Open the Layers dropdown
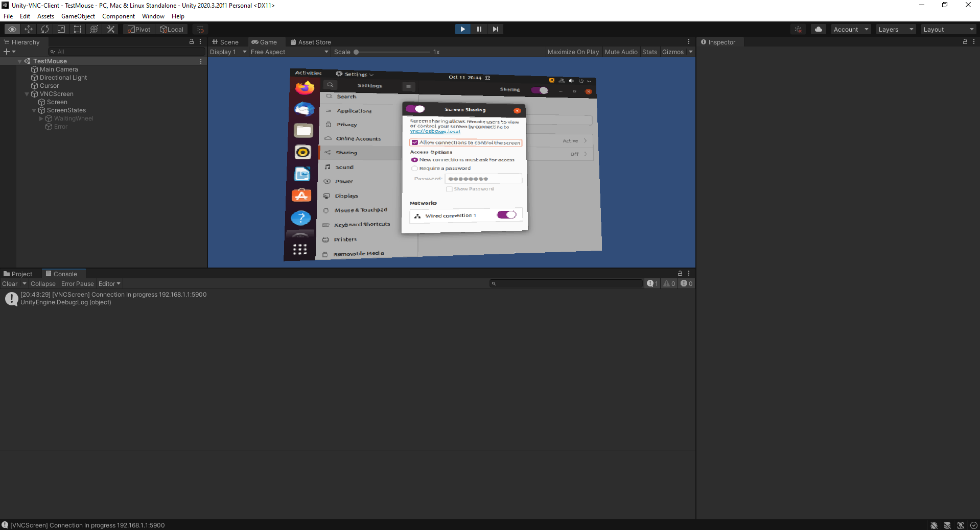The image size is (980, 530). click(x=896, y=29)
